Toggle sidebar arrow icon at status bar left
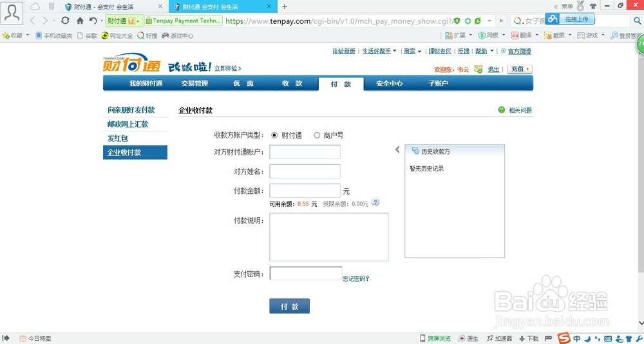Viewport: 644px width, 344px height. tap(6, 338)
